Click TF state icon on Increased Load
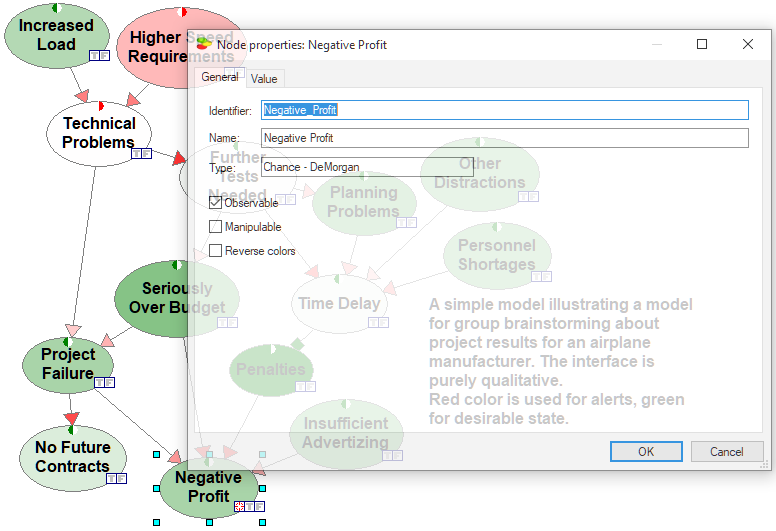Image resolution: width=776 pixels, height=531 pixels. pos(99,55)
